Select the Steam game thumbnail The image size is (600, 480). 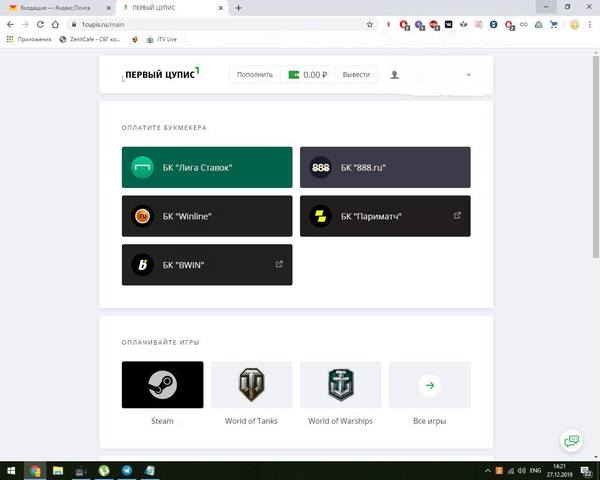tap(163, 385)
